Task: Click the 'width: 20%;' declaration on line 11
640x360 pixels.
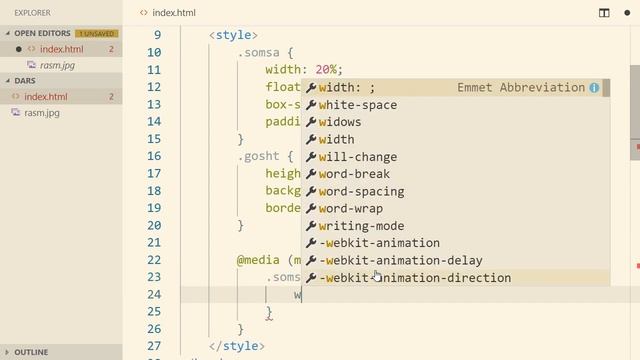Action: 304,70
